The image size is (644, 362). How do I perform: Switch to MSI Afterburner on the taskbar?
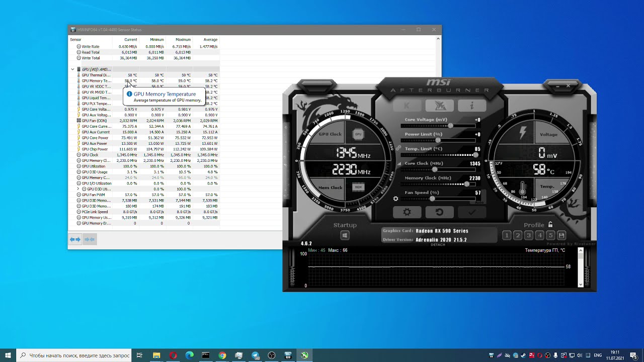click(x=304, y=355)
